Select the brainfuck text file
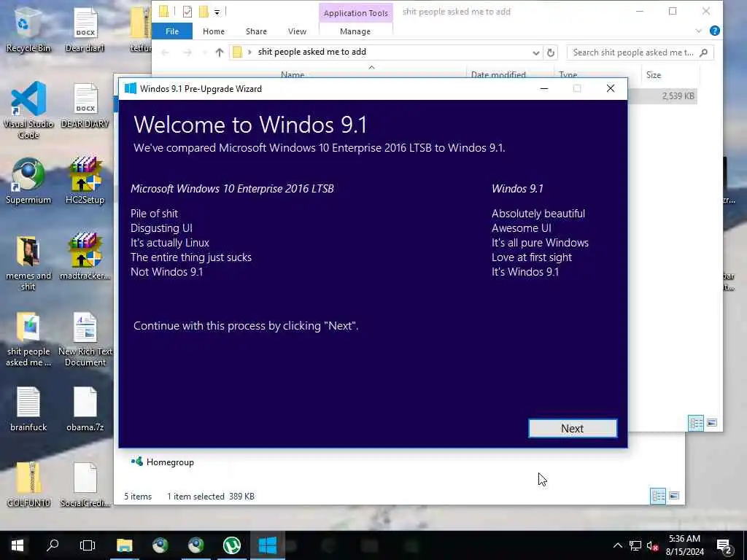 [28, 409]
